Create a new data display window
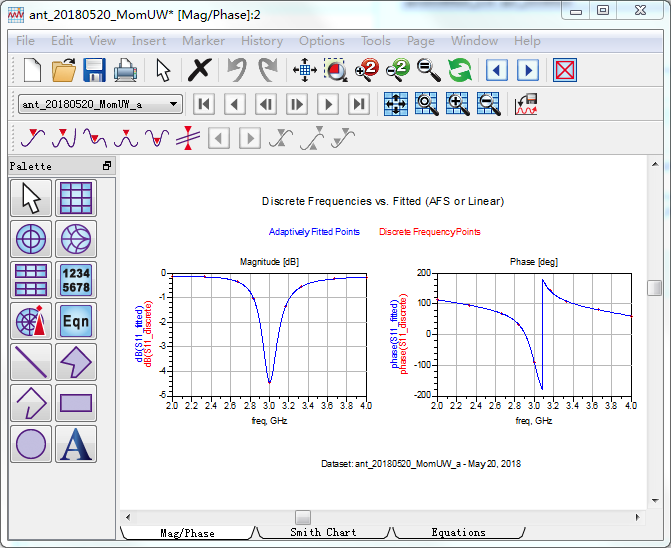 pos(32,70)
